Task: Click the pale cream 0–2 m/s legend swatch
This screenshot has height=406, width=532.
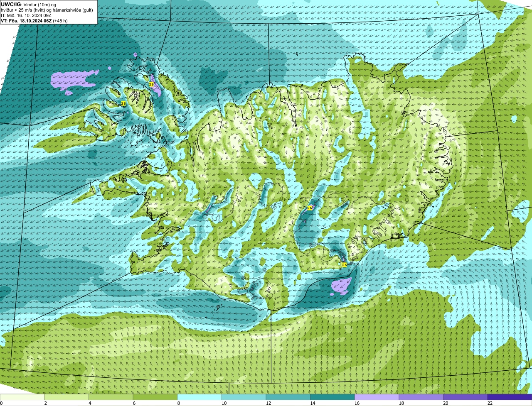Action: click(22, 397)
